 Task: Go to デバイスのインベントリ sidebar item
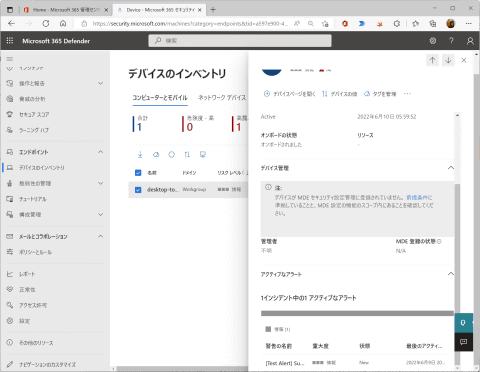[42, 168]
